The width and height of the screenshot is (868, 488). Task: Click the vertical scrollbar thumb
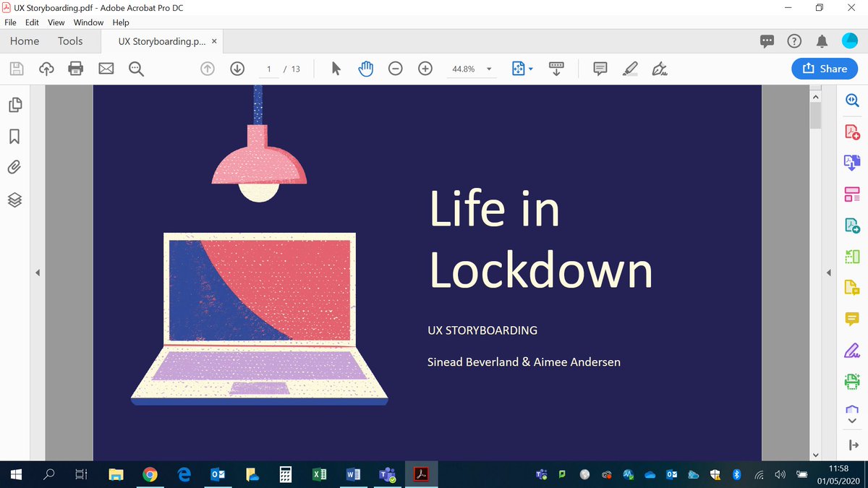[x=816, y=116]
